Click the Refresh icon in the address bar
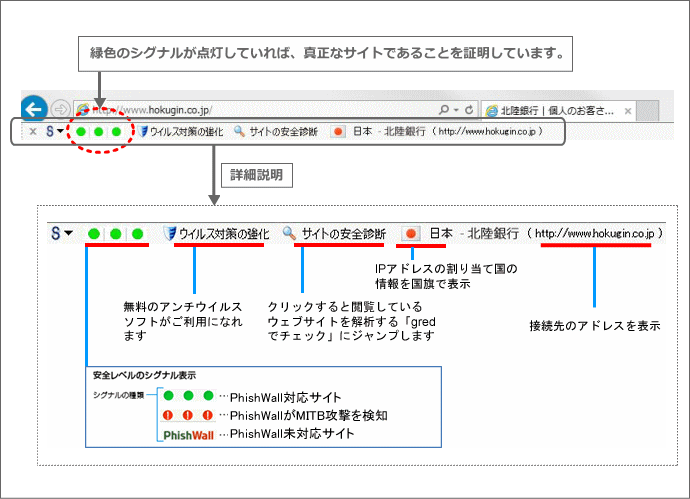Viewport: 690px width, 499px height. coord(469,110)
